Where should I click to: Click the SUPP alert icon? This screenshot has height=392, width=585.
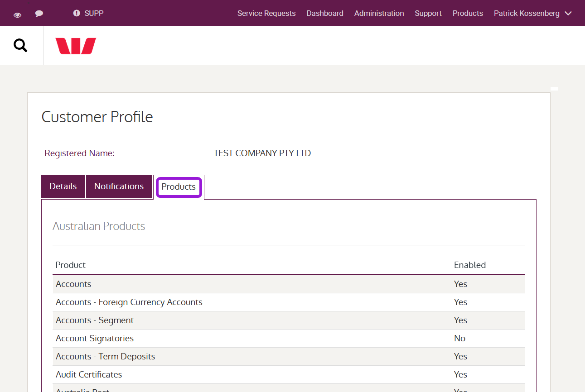[x=77, y=13]
